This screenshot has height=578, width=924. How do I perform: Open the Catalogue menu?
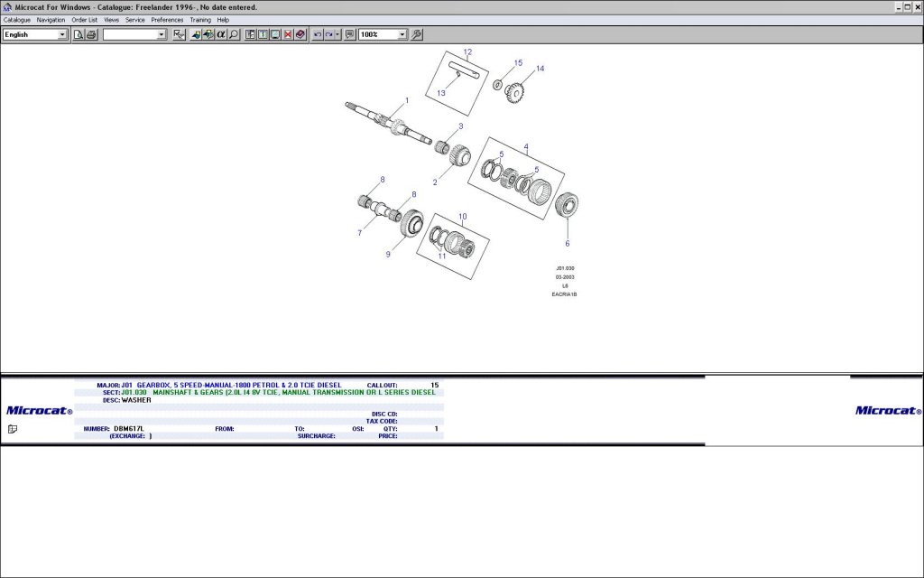pyautogui.click(x=17, y=20)
